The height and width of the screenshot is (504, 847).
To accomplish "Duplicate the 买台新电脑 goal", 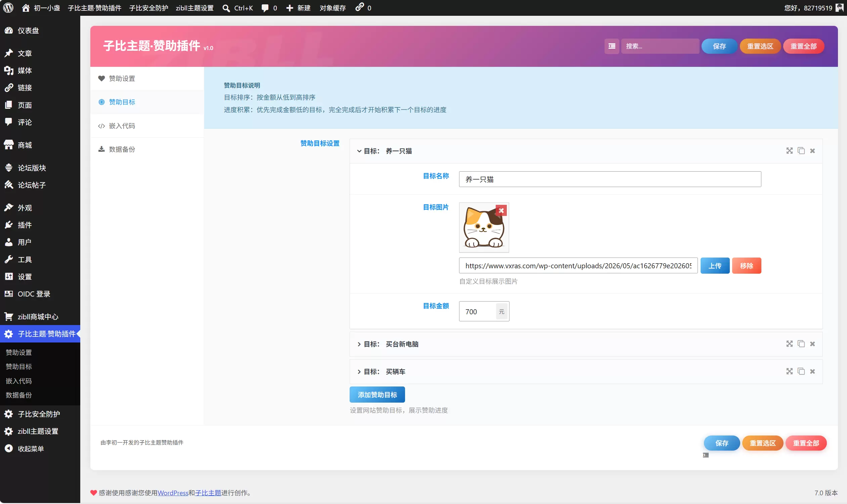I will pos(801,344).
